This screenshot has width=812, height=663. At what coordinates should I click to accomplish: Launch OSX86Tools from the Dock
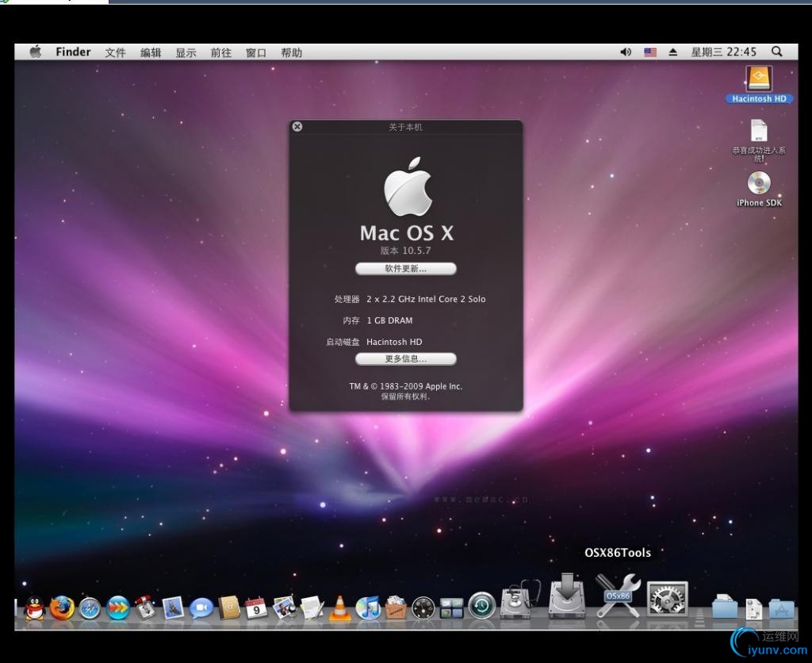pos(618,596)
